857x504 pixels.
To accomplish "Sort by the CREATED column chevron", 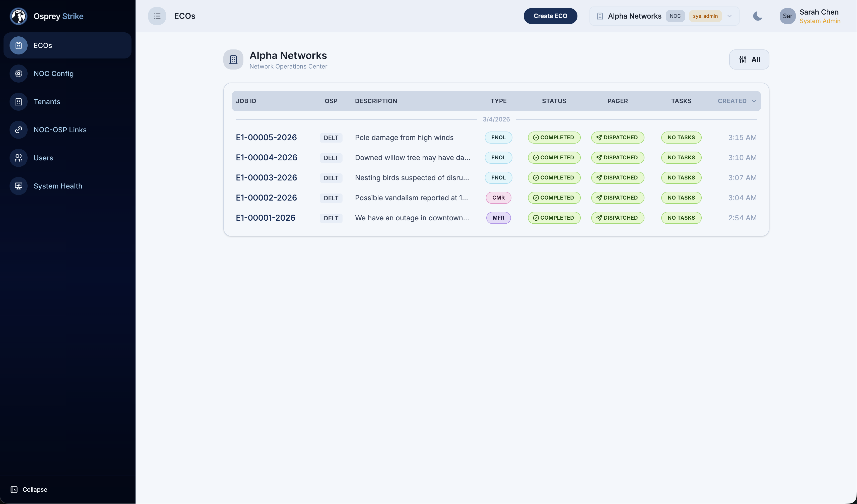I will click(x=754, y=101).
